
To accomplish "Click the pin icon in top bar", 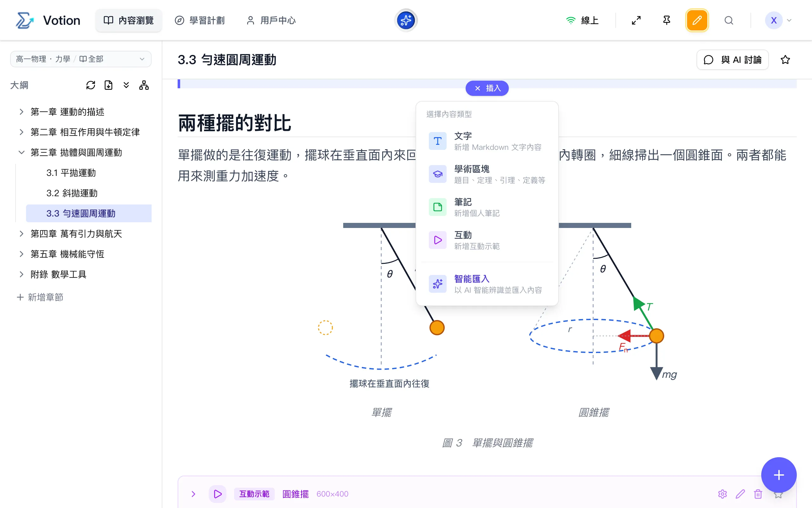I will [666, 21].
